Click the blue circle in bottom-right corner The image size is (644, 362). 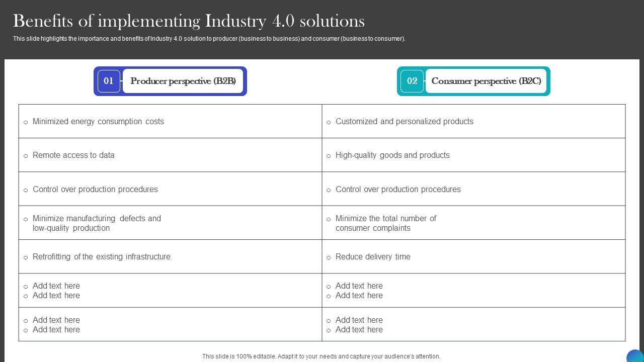[x=635, y=356]
